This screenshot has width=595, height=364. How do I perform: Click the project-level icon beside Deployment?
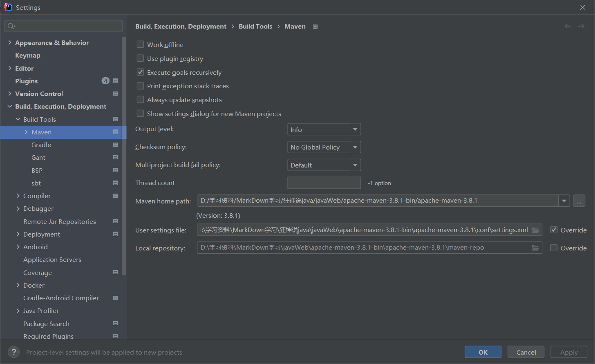115,234
